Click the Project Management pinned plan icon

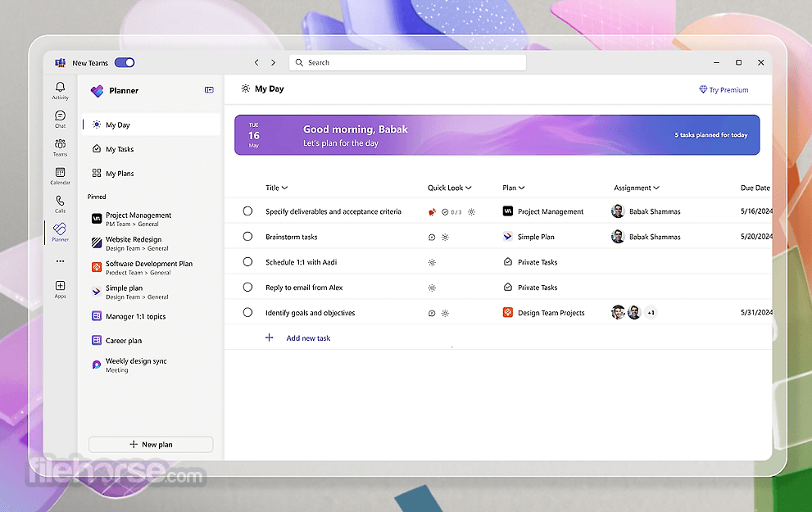click(x=97, y=219)
